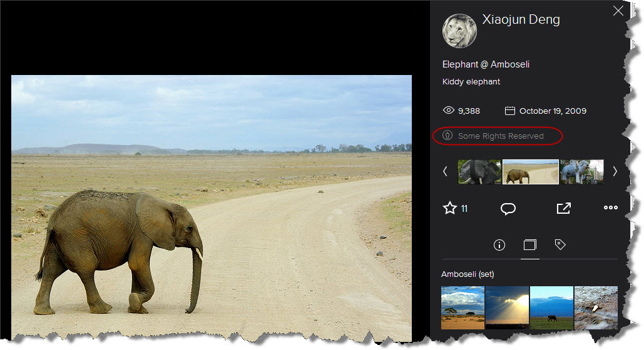Share the photo with the share icon
This screenshot has height=350, width=644.
coord(563,208)
